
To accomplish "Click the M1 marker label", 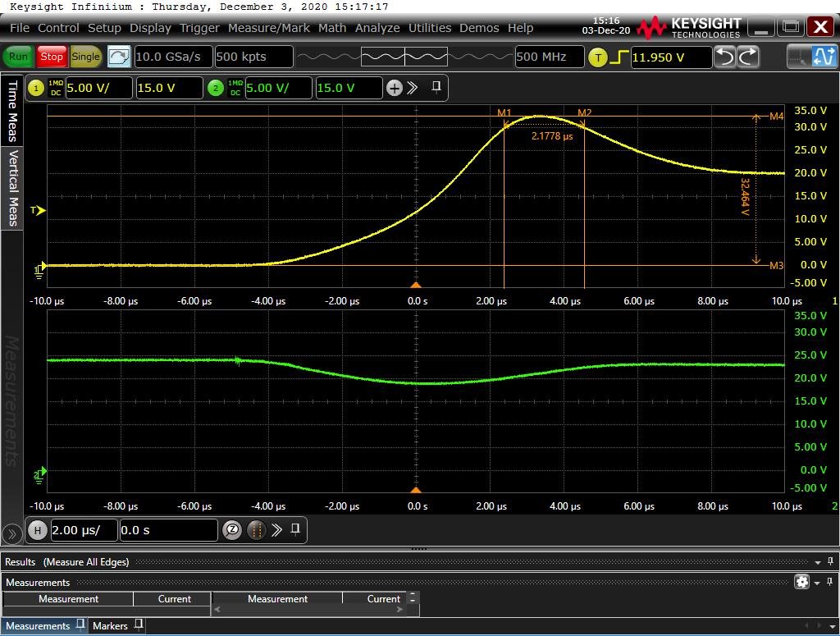I will click(x=504, y=113).
